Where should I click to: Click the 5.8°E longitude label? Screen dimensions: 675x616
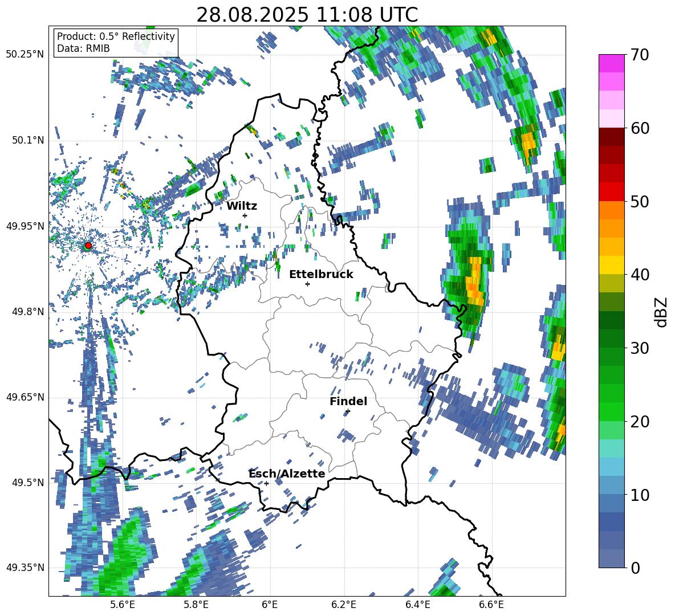[196, 605]
